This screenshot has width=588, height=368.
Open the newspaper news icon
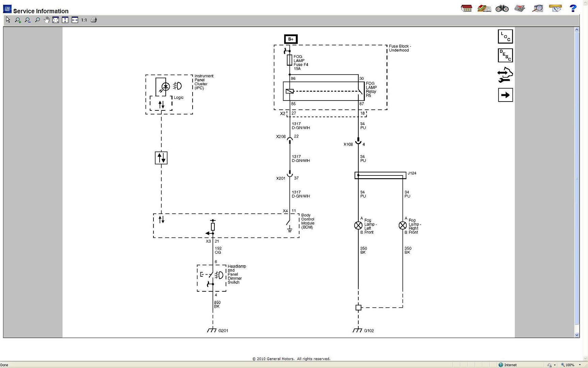pos(520,9)
